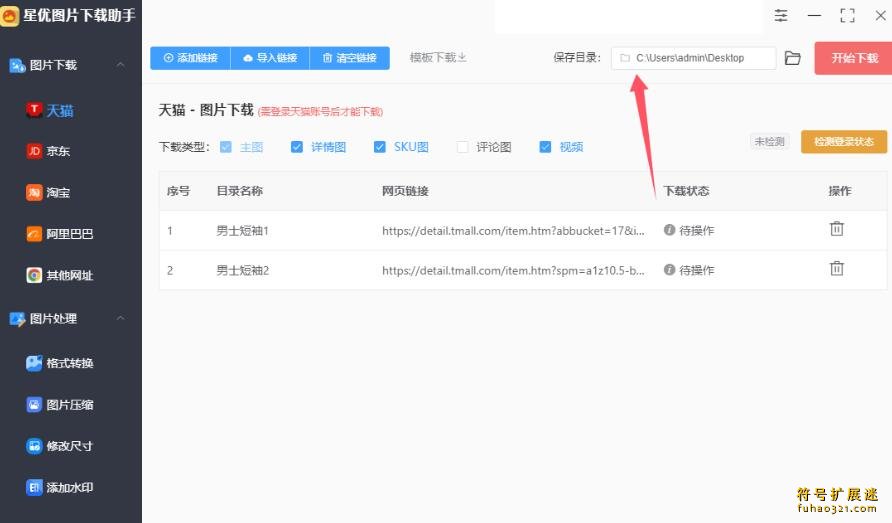This screenshot has width=892, height=523.
Task: Open 阿里巴巴 download section
Action: click(x=69, y=234)
